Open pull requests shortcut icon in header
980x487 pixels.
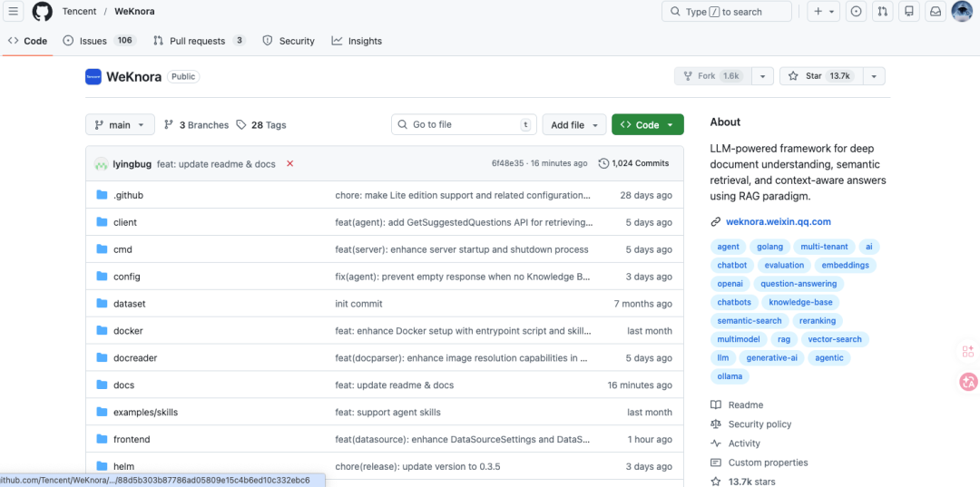tap(882, 11)
